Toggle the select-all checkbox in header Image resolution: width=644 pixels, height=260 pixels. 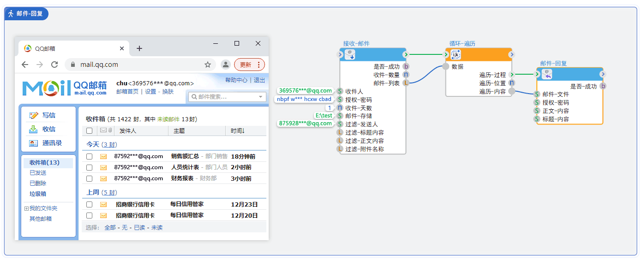tap(90, 131)
